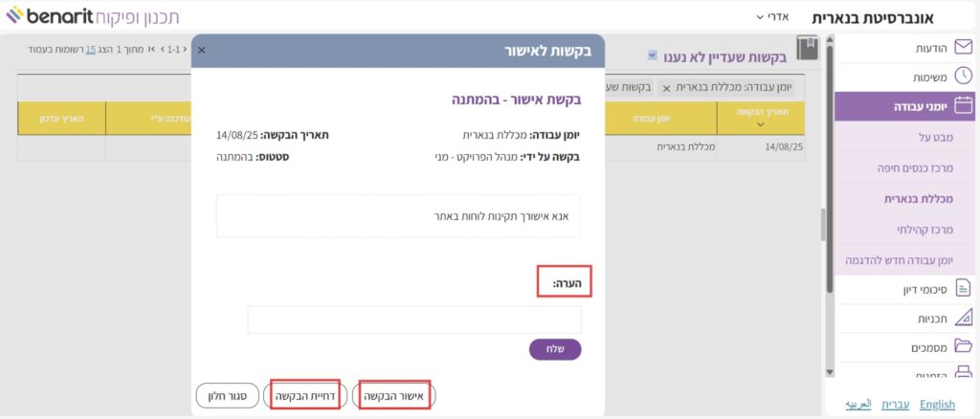Switch language via the English link

point(937,405)
